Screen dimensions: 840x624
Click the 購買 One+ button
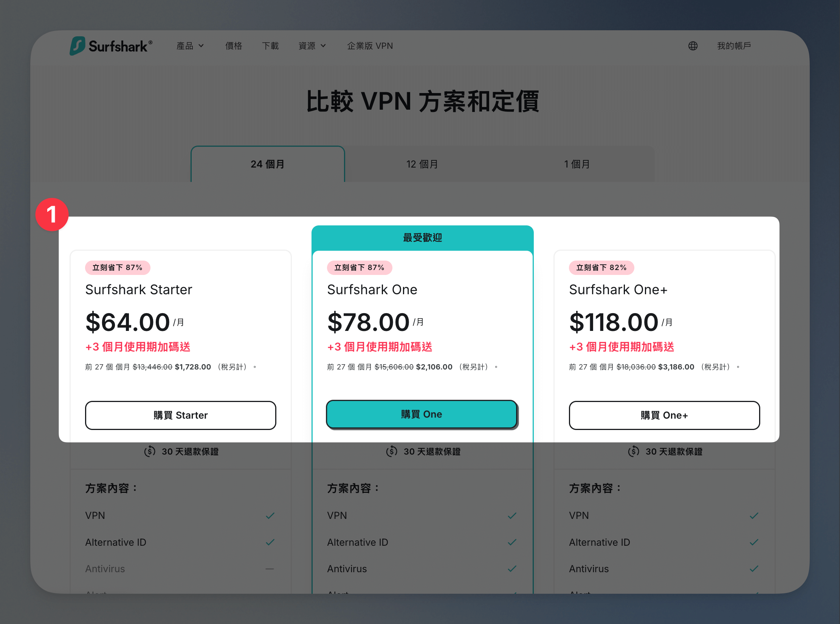(x=664, y=415)
